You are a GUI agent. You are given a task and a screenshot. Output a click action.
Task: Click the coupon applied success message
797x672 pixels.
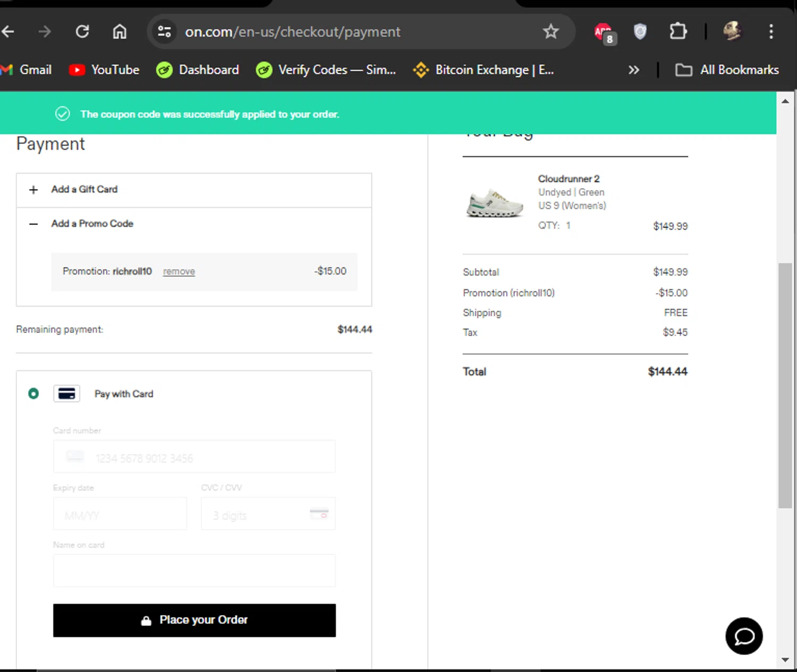tap(209, 114)
